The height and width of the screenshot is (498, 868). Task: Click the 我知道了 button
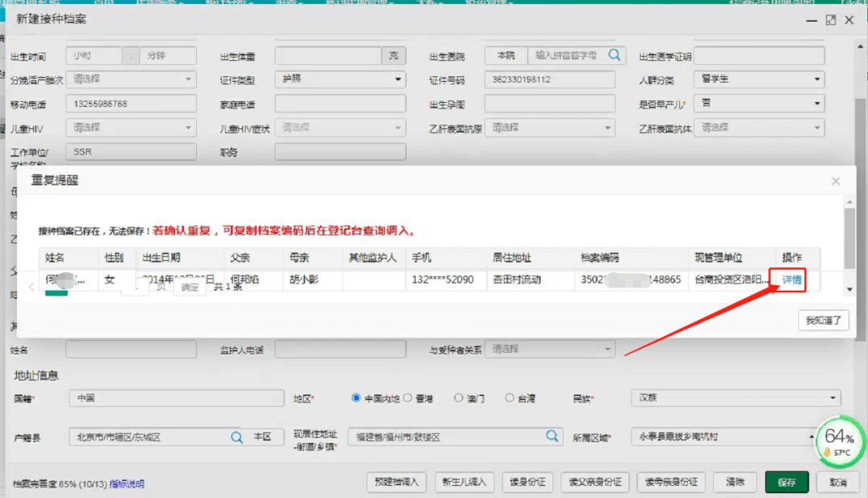[824, 320]
